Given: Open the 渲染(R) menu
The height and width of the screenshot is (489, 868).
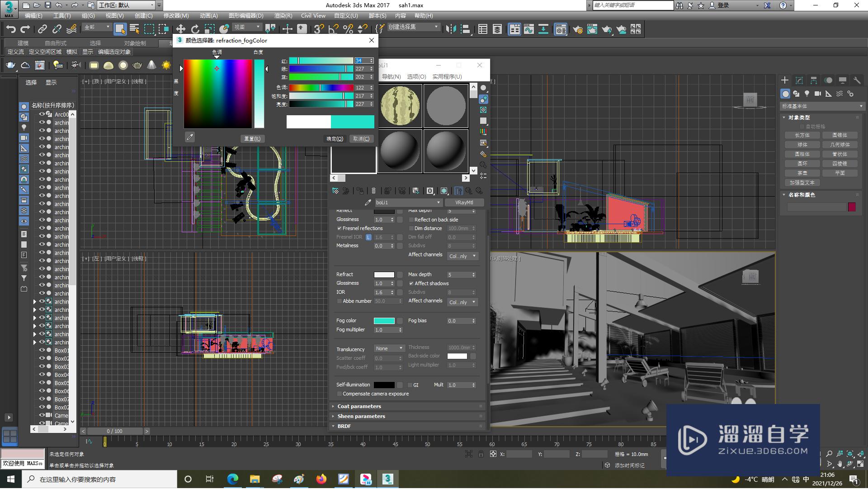Looking at the screenshot, I should [283, 16].
